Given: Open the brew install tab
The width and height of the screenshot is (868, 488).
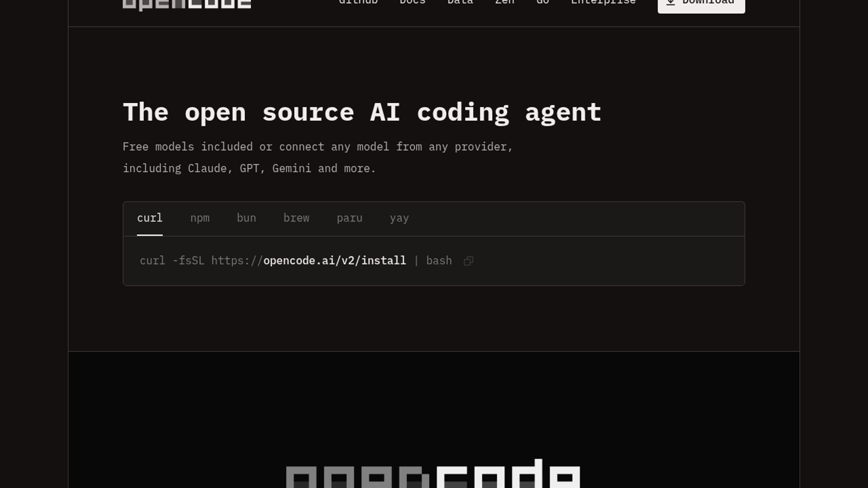Looking at the screenshot, I should [296, 218].
